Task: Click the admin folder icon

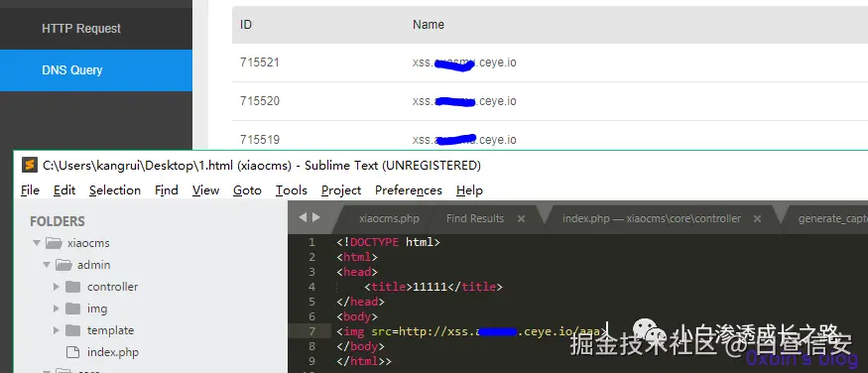Action: (63, 265)
